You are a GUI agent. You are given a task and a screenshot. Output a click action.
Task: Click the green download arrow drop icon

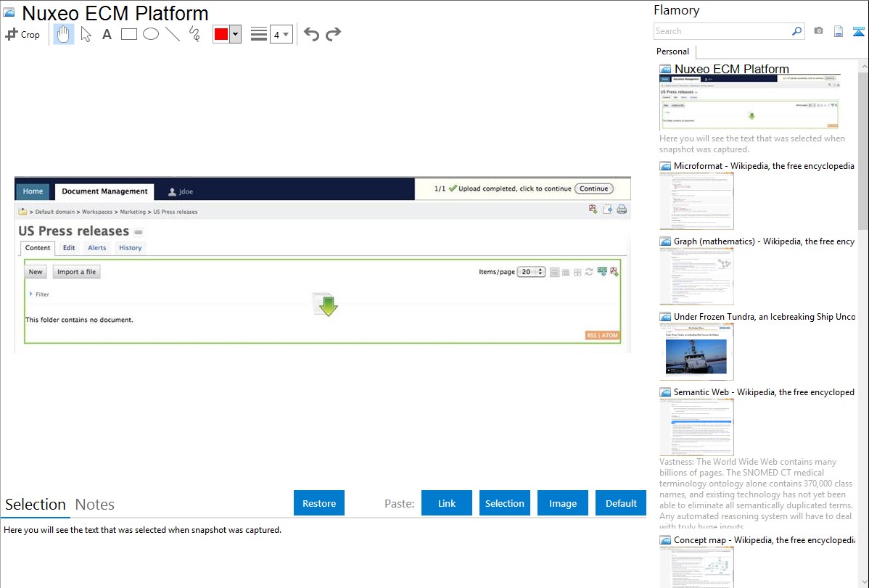(326, 305)
